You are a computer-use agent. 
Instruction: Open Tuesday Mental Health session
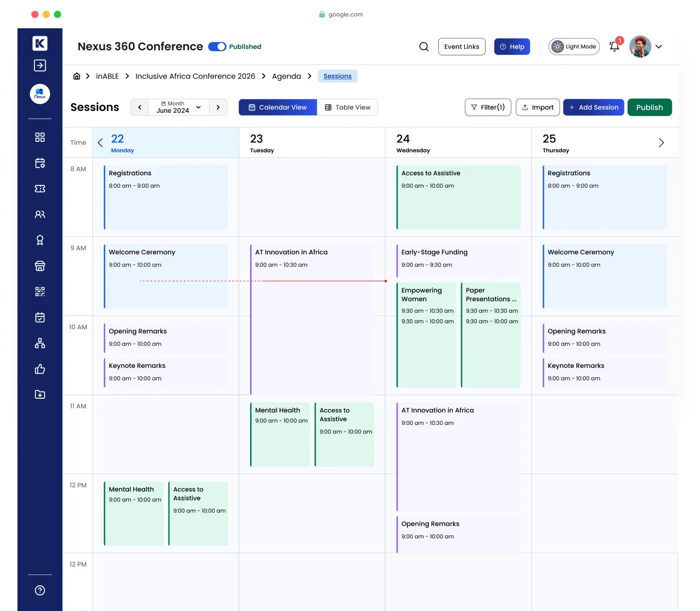(280, 435)
